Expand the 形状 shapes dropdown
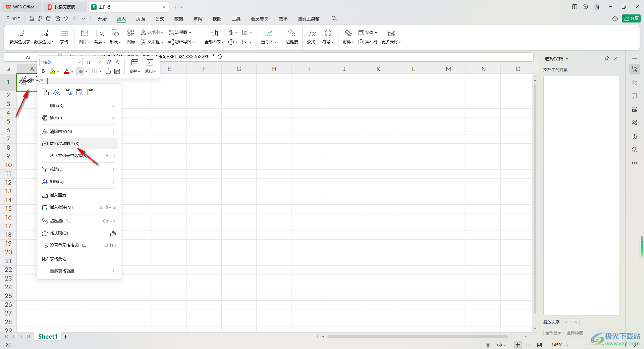The height and width of the screenshot is (349, 644). point(115,42)
